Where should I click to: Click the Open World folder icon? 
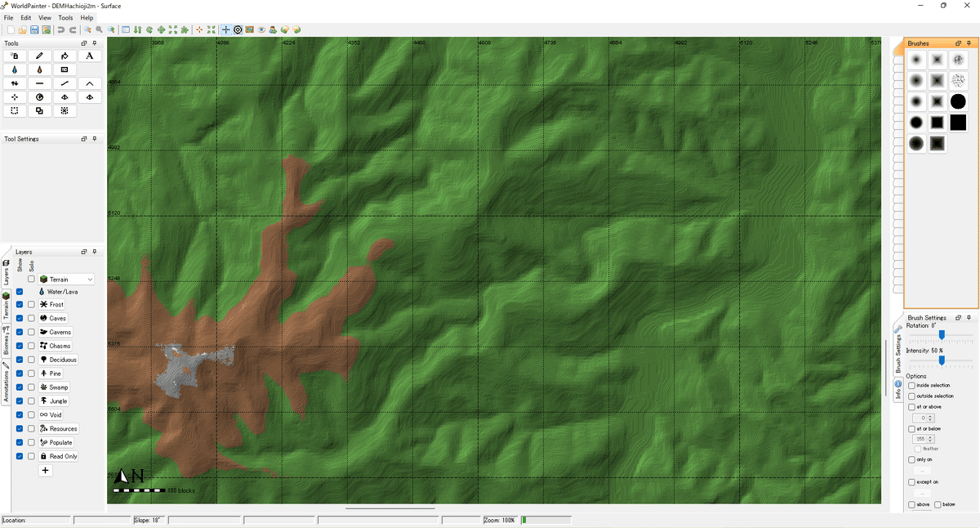click(x=22, y=30)
